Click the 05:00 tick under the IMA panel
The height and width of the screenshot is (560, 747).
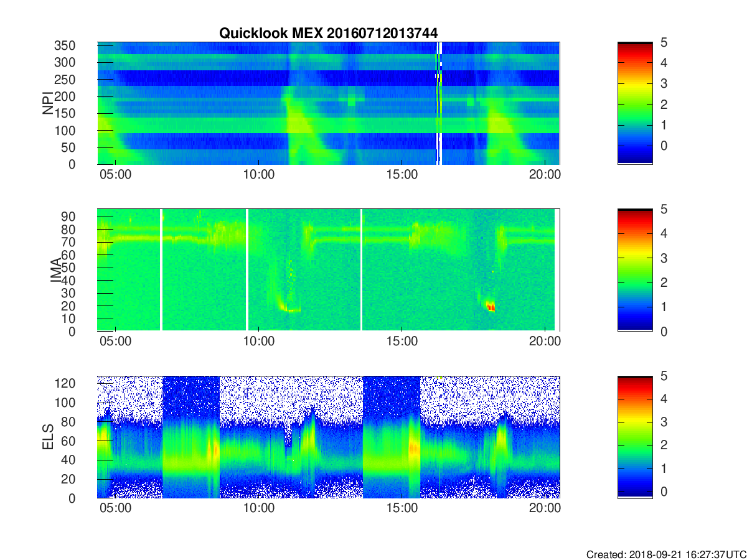(x=115, y=342)
